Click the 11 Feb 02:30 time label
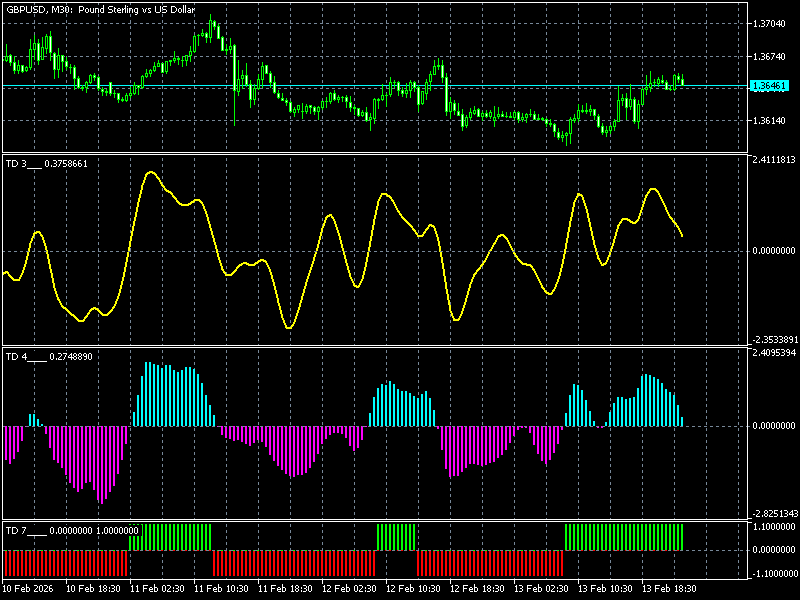800x600 pixels. [x=157, y=588]
